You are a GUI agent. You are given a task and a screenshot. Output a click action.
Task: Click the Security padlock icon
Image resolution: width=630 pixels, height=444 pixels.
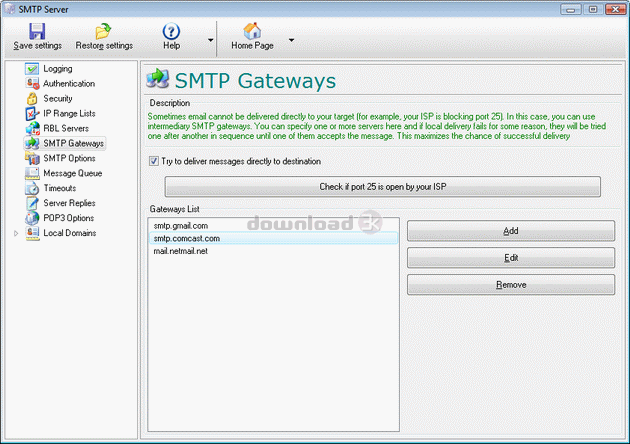click(32, 98)
